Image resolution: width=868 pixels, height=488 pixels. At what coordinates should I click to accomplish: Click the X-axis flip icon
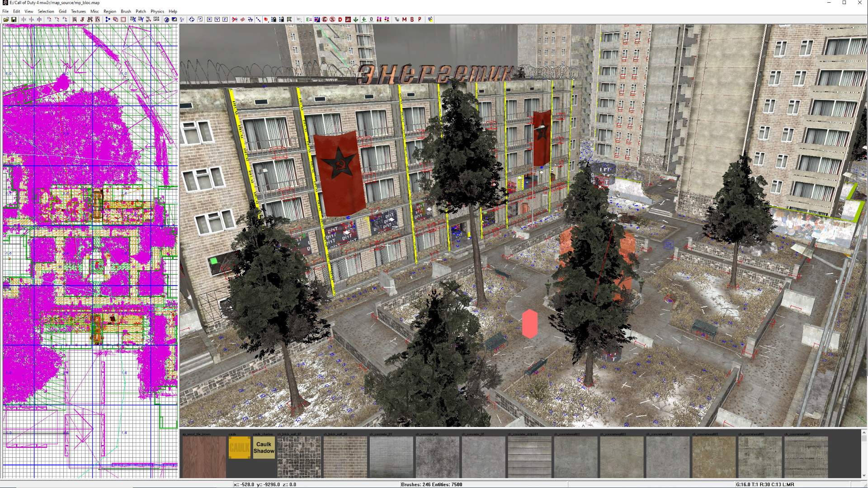pyautogui.click(x=24, y=19)
